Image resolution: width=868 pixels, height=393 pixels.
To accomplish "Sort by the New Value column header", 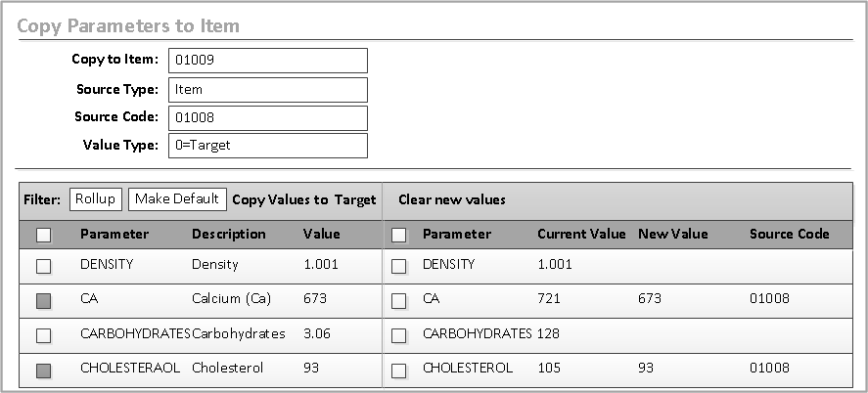I will coord(672,235).
